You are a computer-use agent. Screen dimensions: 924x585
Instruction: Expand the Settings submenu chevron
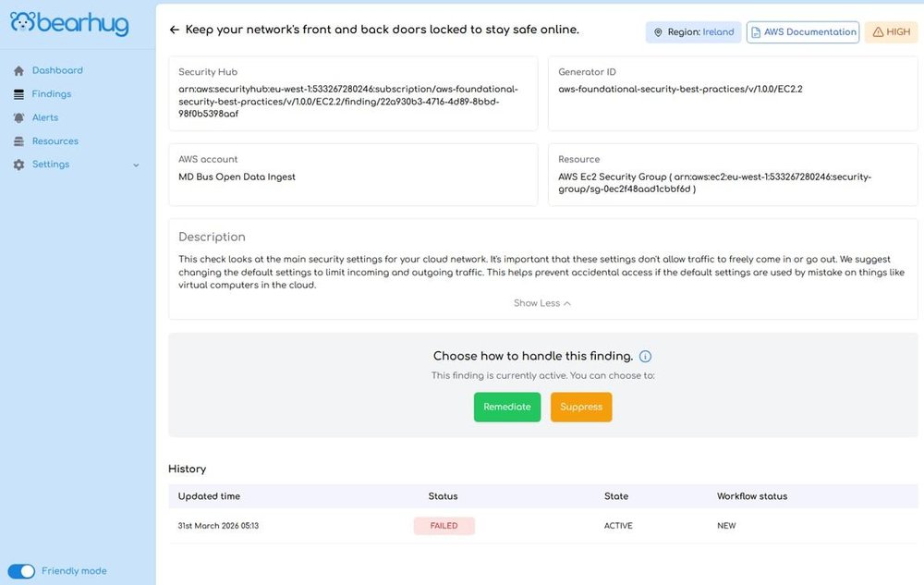(136, 165)
